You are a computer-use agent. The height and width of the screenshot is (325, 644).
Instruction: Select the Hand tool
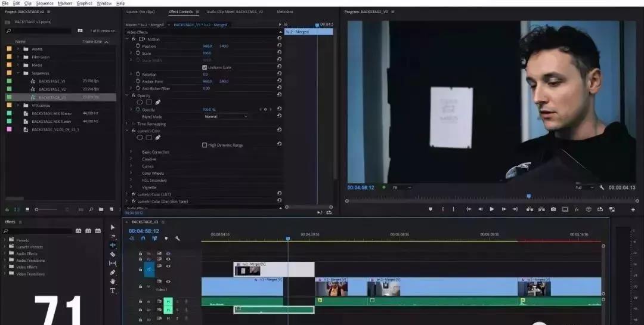pyautogui.click(x=113, y=281)
